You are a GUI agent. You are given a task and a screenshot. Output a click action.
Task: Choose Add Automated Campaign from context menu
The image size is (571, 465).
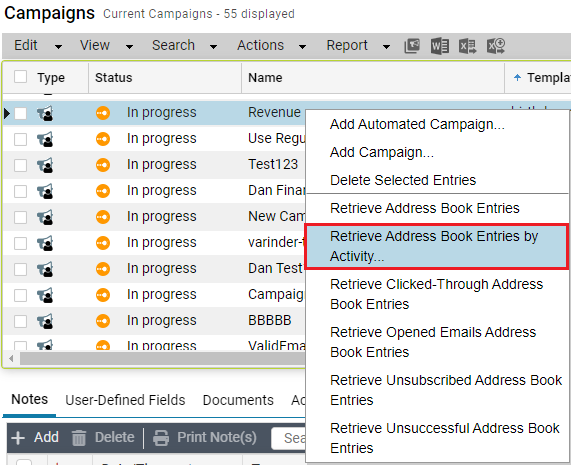(417, 125)
